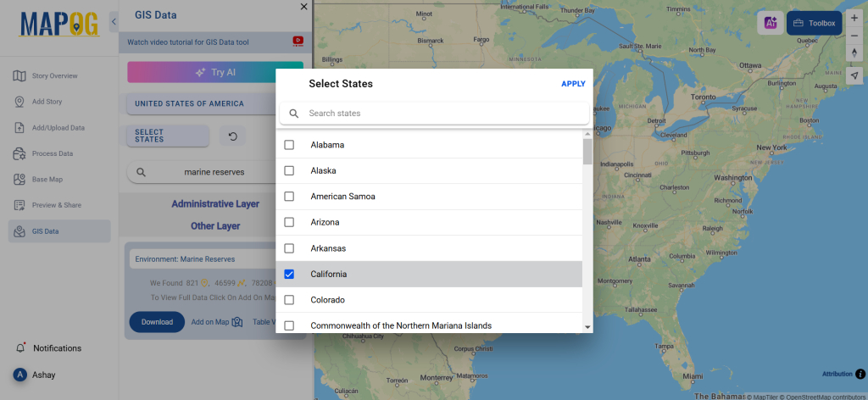Grab the state list scrollbar thumb

[x=587, y=152]
